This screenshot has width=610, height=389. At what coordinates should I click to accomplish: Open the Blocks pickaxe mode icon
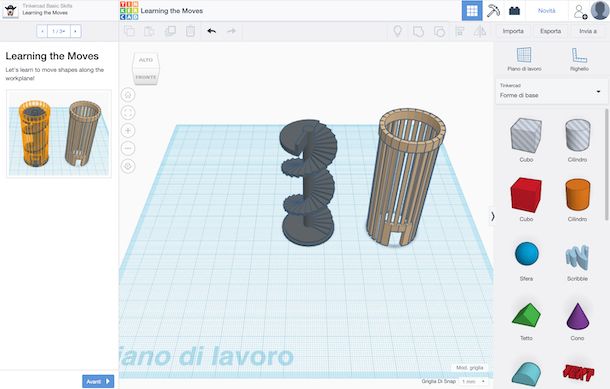coord(493,11)
